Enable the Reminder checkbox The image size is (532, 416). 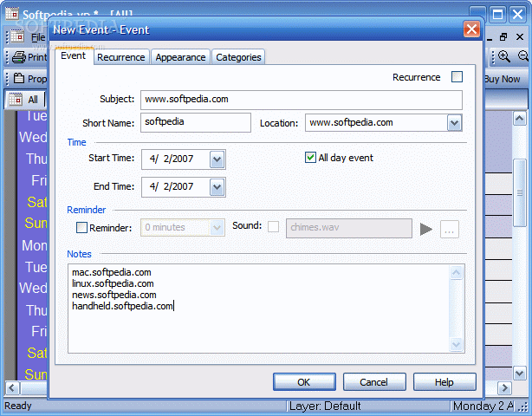81,227
